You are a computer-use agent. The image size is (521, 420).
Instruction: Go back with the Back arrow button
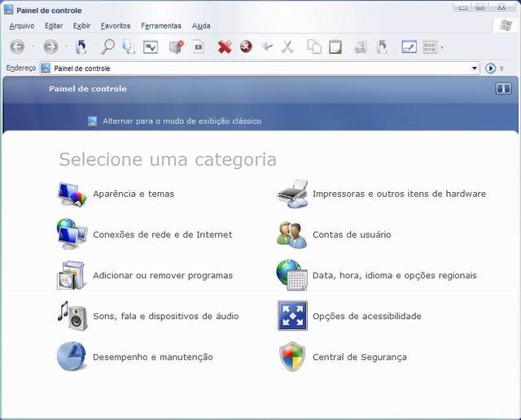[x=17, y=46]
